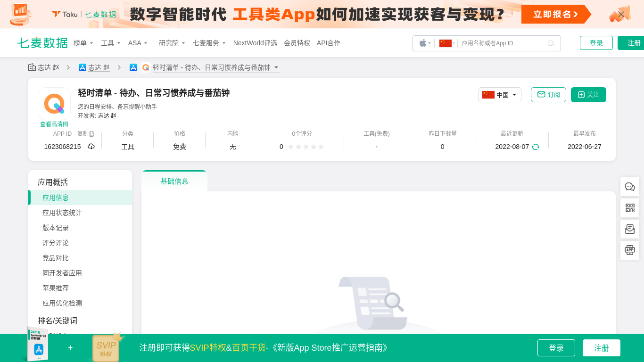
Task: Close the top banner advertisement
Action: point(621,14)
